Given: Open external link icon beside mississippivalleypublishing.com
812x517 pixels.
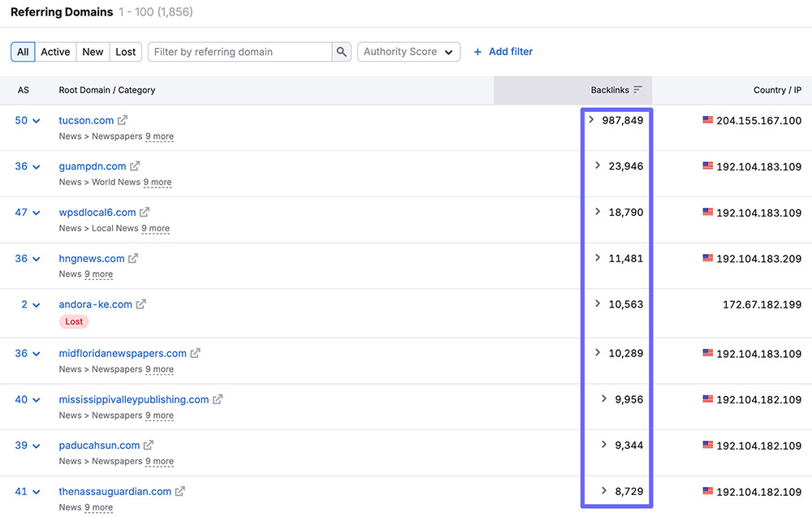Looking at the screenshot, I should pyautogui.click(x=218, y=399).
